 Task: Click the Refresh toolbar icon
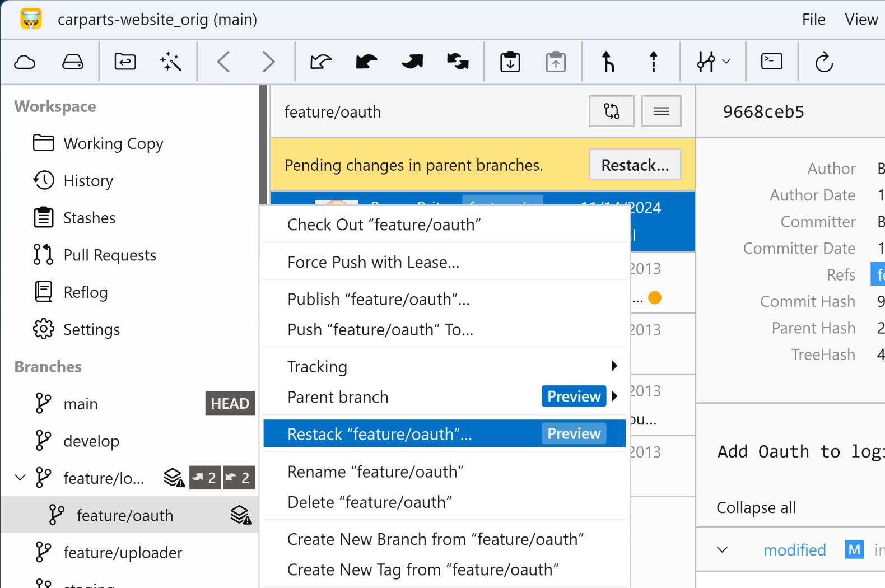pyautogui.click(x=824, y=62)
